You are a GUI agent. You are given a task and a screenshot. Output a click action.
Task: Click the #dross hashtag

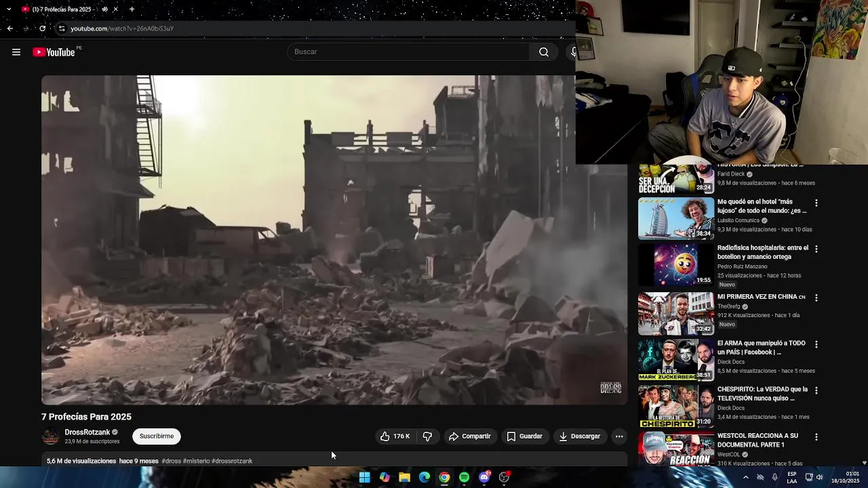point(171,461)
